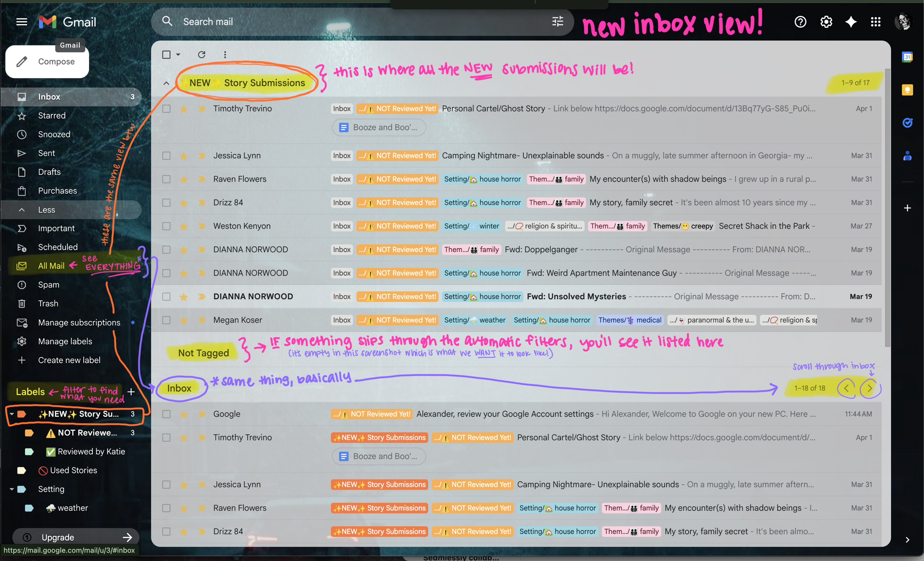Open Sent folder

[71, 153]
